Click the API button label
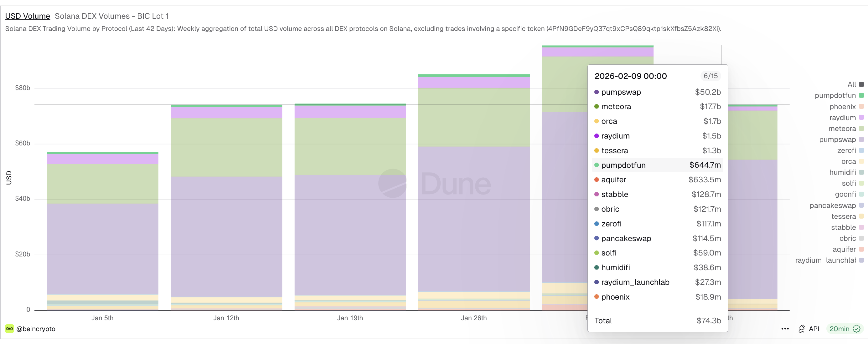The image size is (868, 344). [814, 329]
